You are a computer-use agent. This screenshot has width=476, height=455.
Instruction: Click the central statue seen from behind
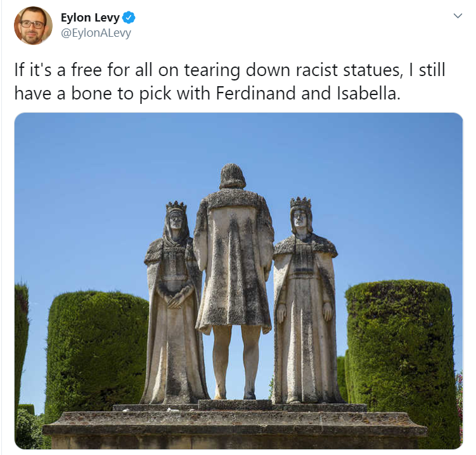(233, 282)
